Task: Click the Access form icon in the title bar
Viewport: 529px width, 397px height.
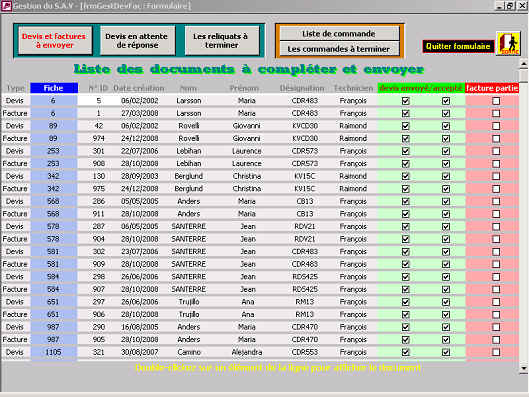Action: click(6, 6)
